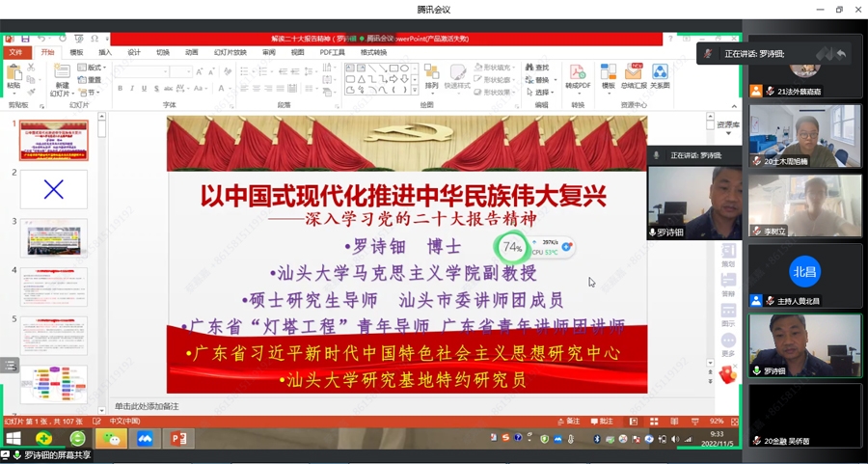
Task: Toggle Notes (备注) pane in status bar
Action: pos(570,422)
